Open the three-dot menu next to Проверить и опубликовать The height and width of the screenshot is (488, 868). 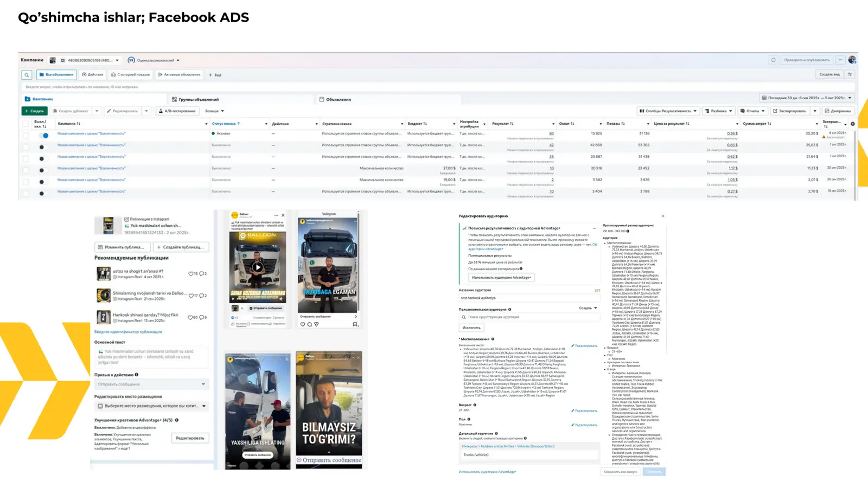coord(840,60)
